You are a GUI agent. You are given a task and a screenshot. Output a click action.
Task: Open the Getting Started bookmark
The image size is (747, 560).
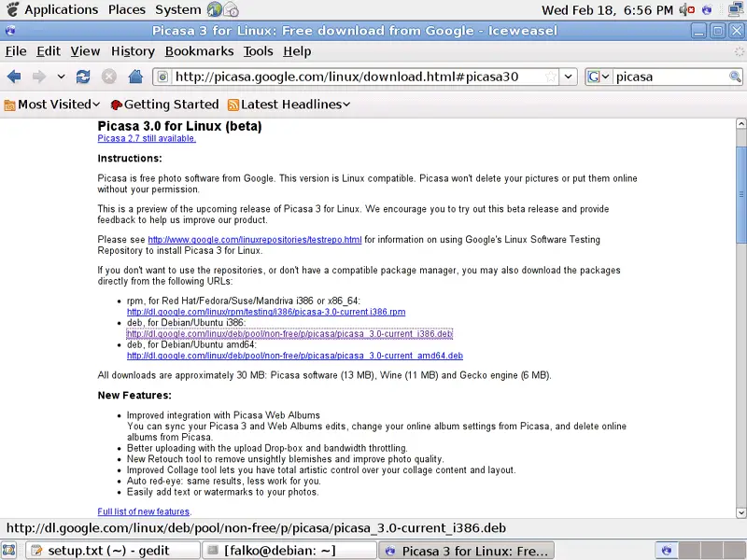pos(164,105)
